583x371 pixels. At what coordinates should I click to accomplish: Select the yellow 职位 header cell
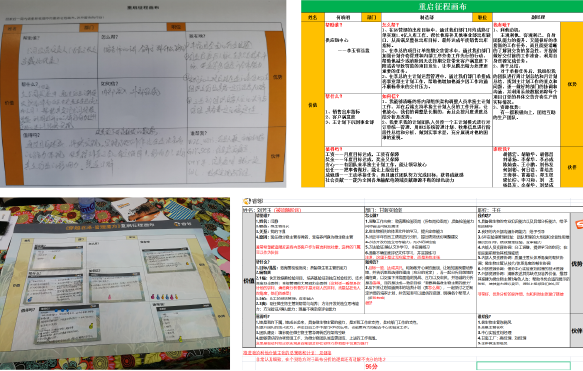tap(482, 17)
